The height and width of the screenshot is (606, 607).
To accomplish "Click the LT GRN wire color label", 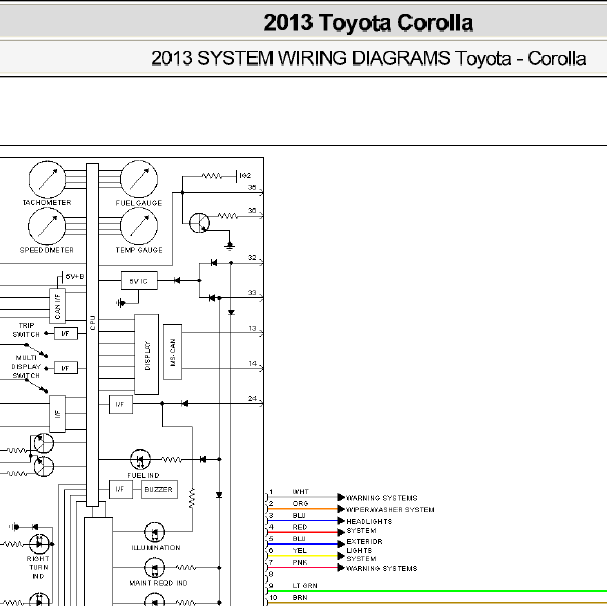I will 305,586.
